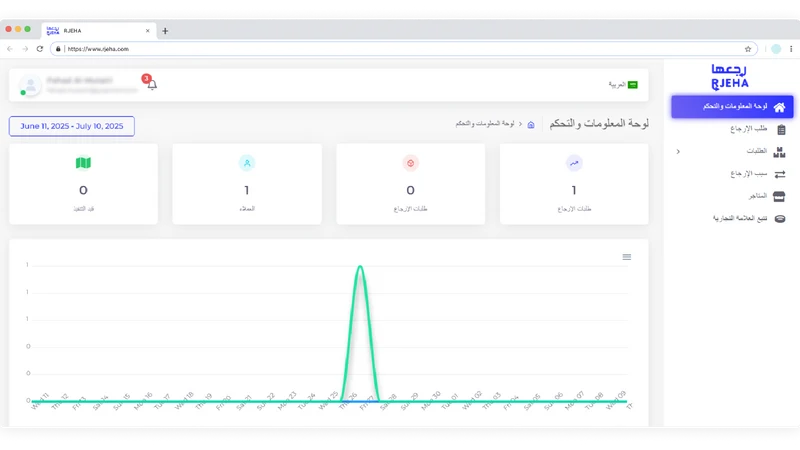Switch language via العربية selector

(x=623, y=85)
